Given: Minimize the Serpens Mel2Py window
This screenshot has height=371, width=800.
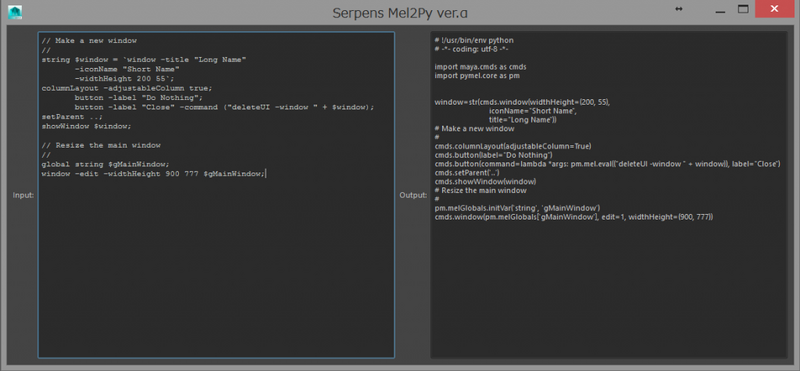Looking at the screenshot, I should point(720,10).
